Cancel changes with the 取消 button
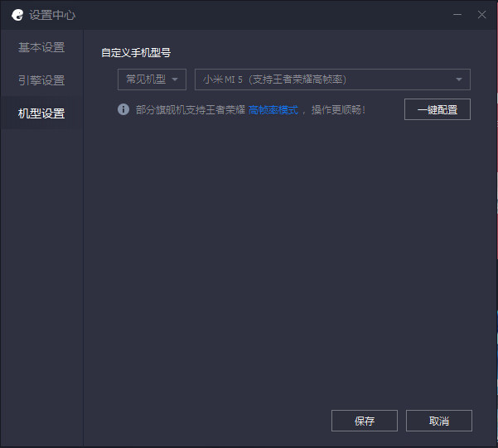Screen dimensions: 498x448 pos(439,421)
